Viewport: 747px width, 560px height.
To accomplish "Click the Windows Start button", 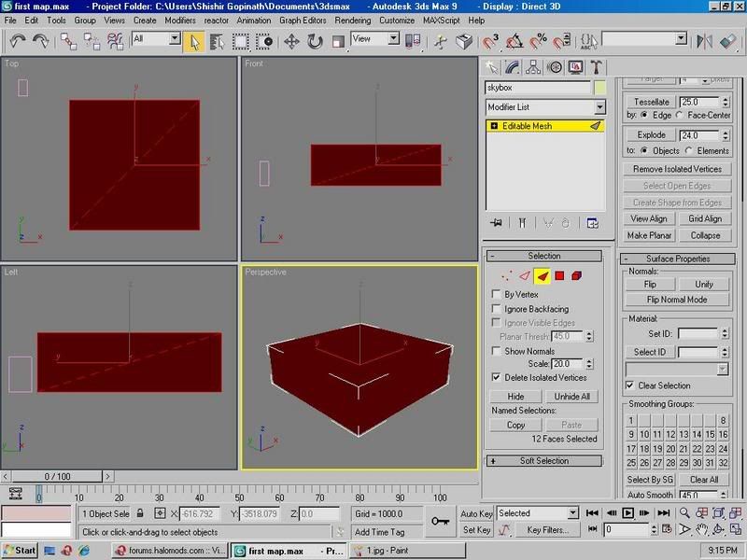I will click(x=20, y=551).
